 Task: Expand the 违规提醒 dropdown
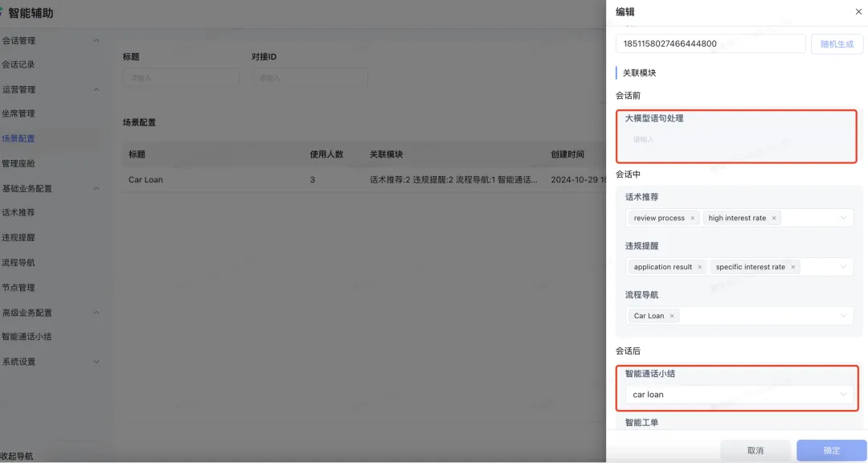coord(843,267)
